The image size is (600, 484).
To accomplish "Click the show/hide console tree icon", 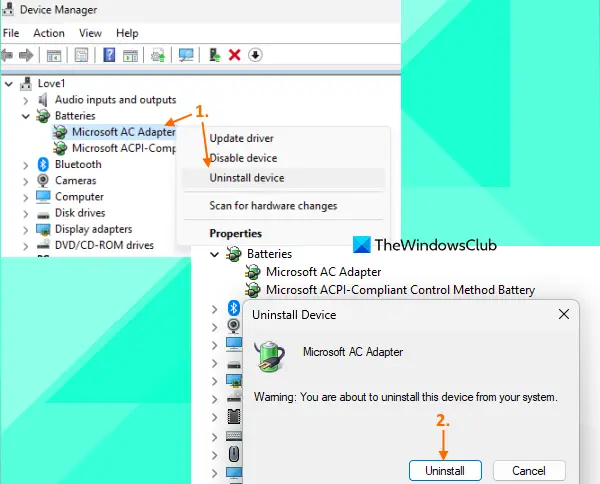I will click(x=54, y=55).
